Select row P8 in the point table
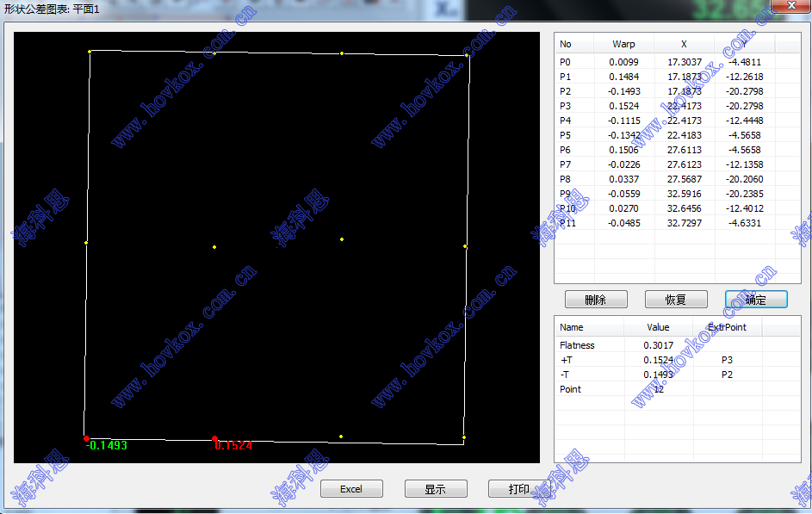This screenshot has height=514, width=812. (x=678, y=179)
